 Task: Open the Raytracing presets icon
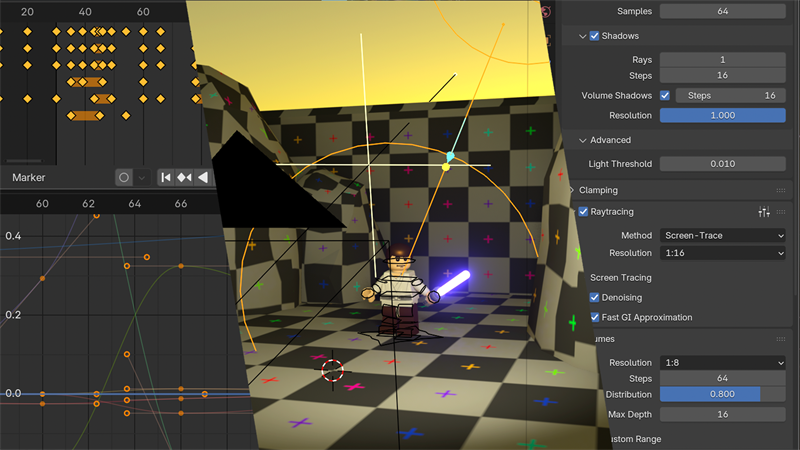coord(764,212)
